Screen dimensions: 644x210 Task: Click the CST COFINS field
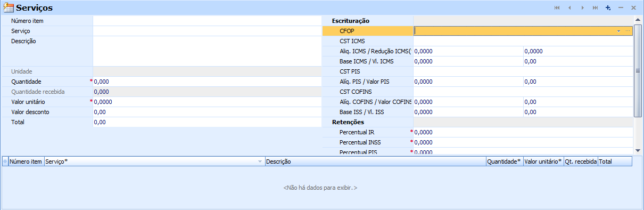point(523,92)
